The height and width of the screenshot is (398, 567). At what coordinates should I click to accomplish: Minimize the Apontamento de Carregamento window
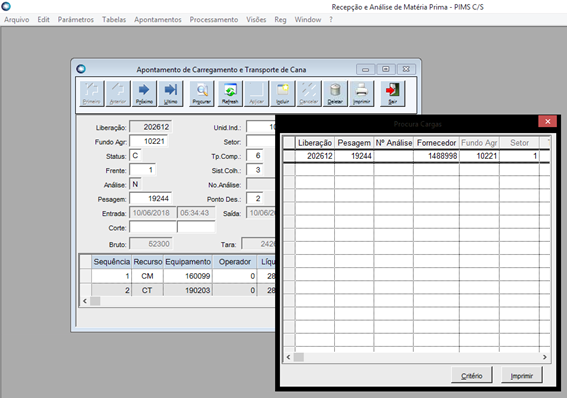(x=366, y=69)
